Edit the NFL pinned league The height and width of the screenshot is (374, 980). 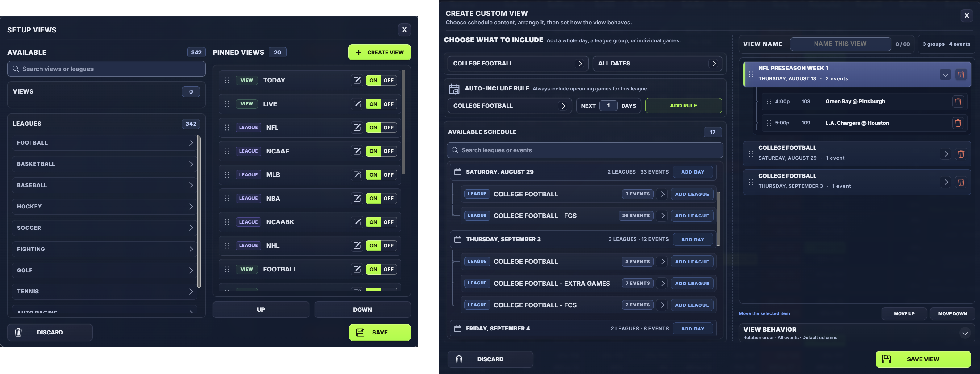(x=357, y=128)
